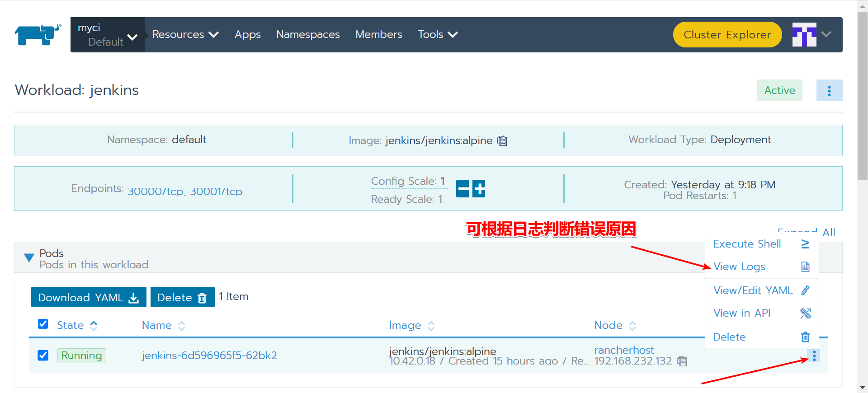Open the jenkins-6d596965f5-62bk2 pod link
The height and width of the screenshot is (393, 868).
[x=209, y=356]
